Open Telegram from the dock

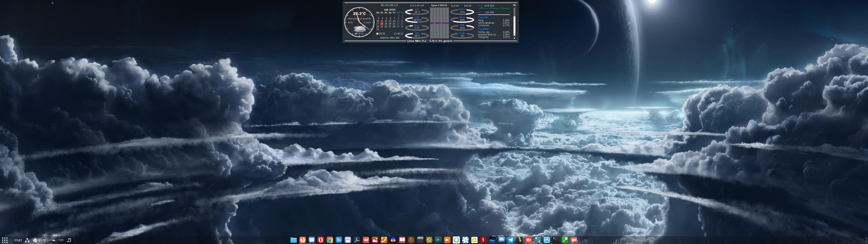(x=510, y=240)
